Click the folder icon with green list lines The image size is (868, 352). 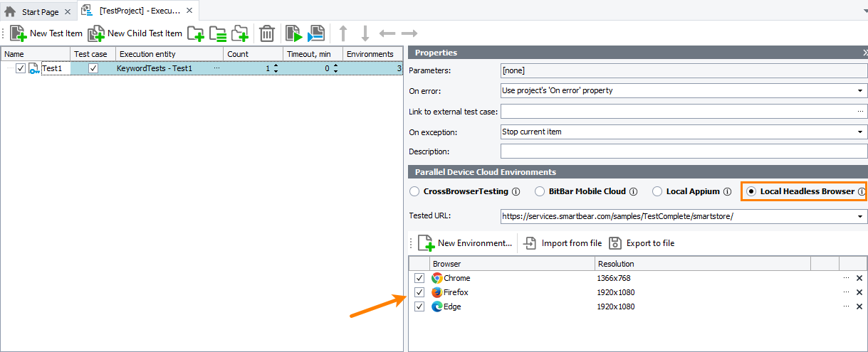(x=218, y=33)
